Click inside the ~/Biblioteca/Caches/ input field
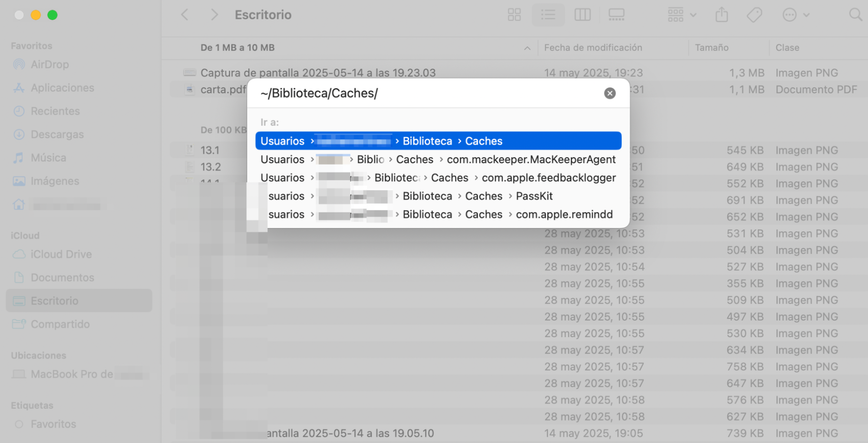 [391, 93]
